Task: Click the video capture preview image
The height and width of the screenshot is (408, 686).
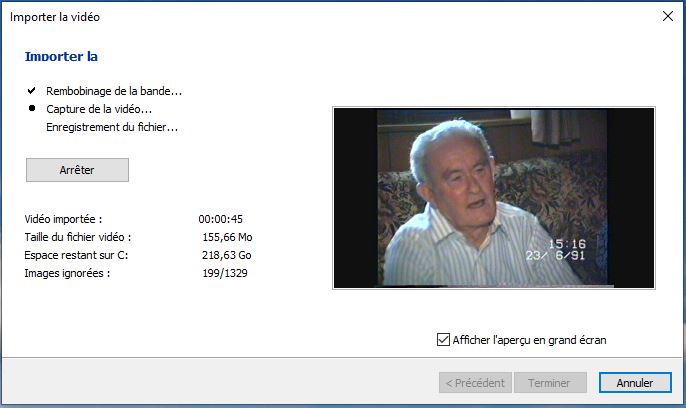Action: tap(494, 198)
